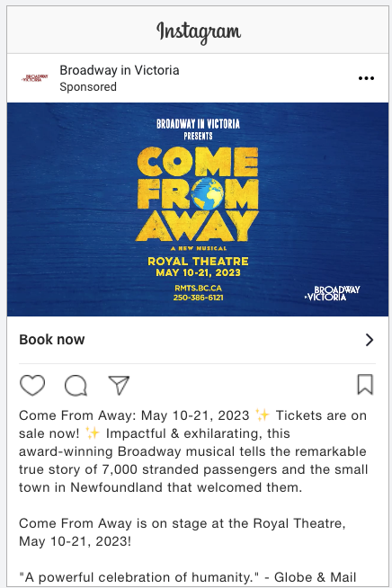Click the RMTS.BC.CA text in the ad

(x=198, y=288)
